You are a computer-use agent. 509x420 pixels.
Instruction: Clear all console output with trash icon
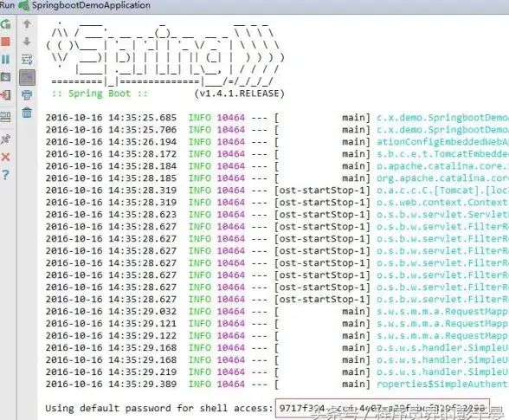click(27, 113)
